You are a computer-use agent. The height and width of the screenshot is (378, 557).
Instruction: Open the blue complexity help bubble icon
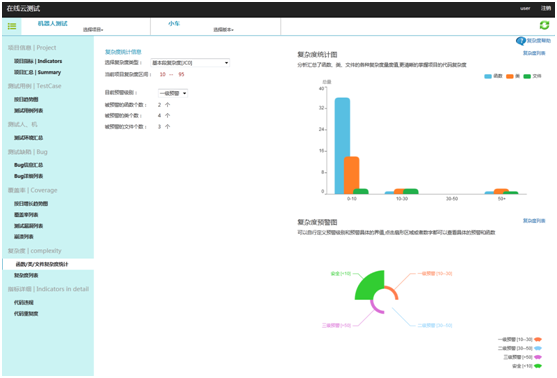pos(521,41)
